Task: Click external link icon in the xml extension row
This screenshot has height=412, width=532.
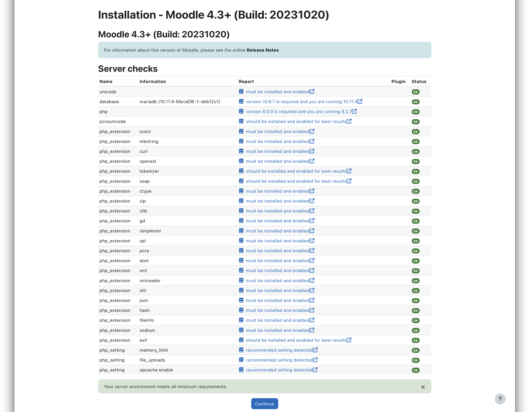Action: tap(312, 270)
